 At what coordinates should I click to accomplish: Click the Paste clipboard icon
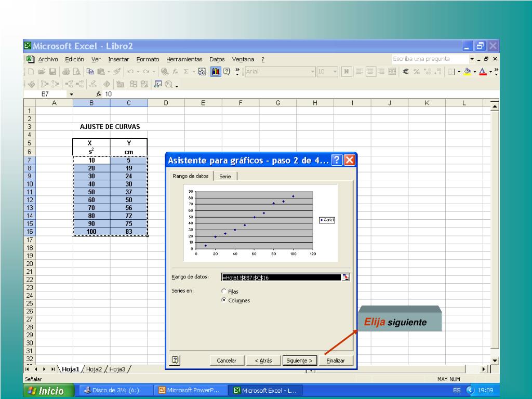coord(101,71)
